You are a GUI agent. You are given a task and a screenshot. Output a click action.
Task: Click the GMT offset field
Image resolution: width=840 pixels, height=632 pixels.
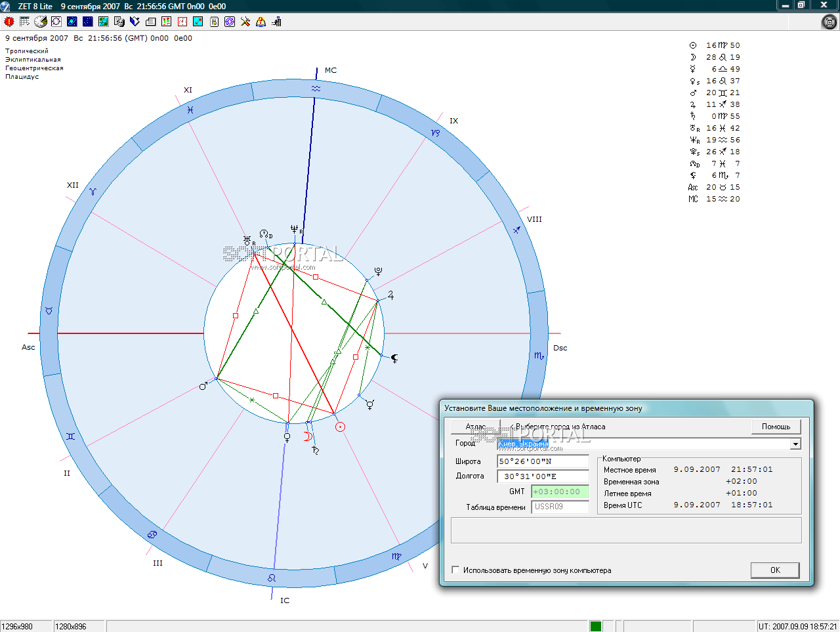(560, 492)
